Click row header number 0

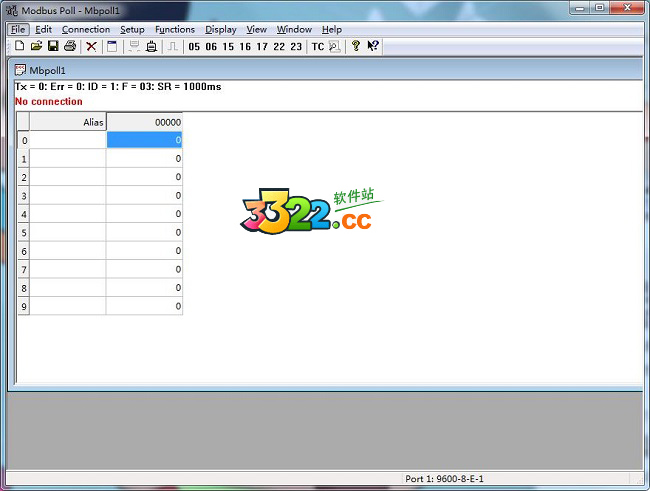(24, 140)
